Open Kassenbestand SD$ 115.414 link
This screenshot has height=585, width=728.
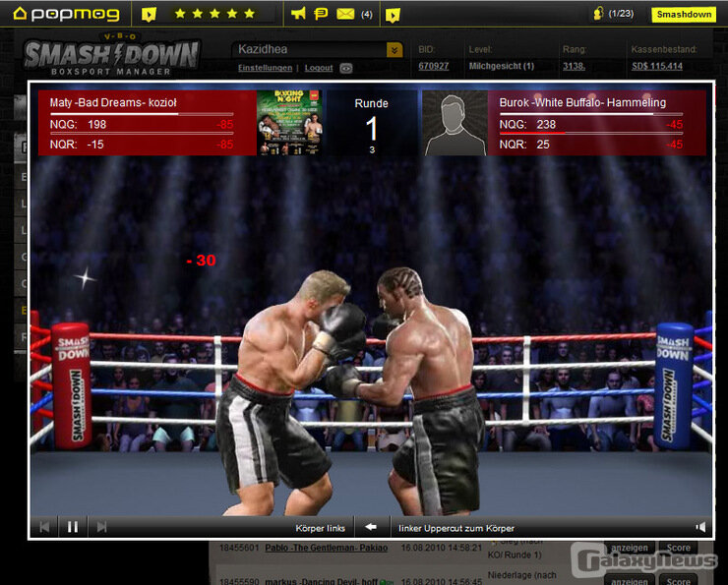tap(656, 66)
